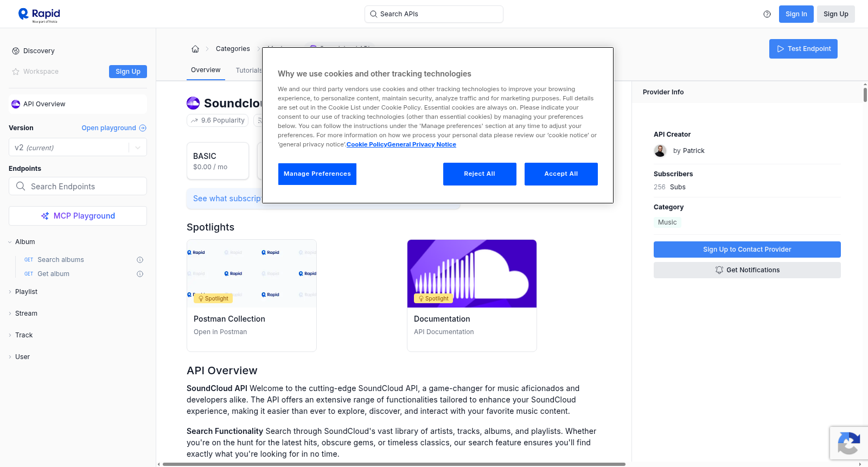Open the General Privacy Notice link
868x467 pixels.
(422, 145)
